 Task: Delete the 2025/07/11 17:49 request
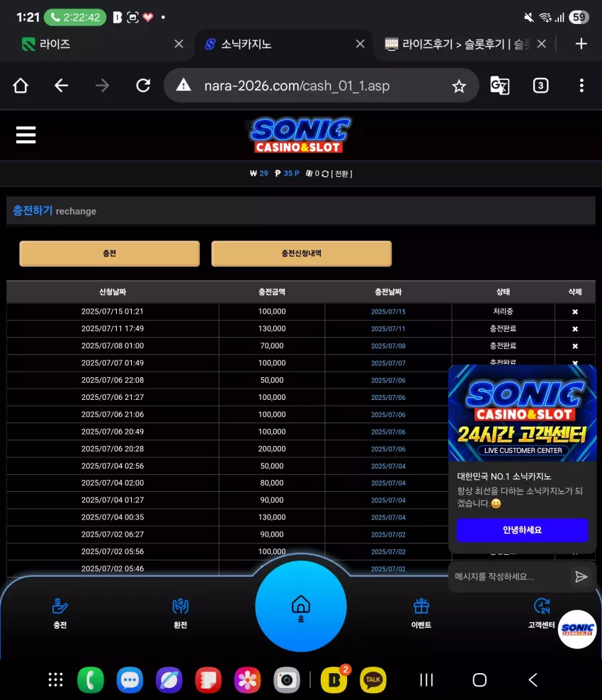tap(575, 329)
